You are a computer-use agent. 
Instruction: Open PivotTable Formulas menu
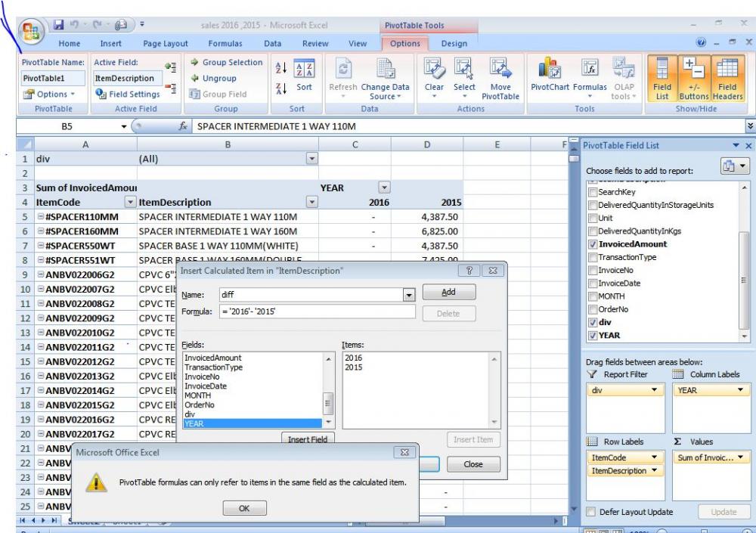tap(590, 77)
